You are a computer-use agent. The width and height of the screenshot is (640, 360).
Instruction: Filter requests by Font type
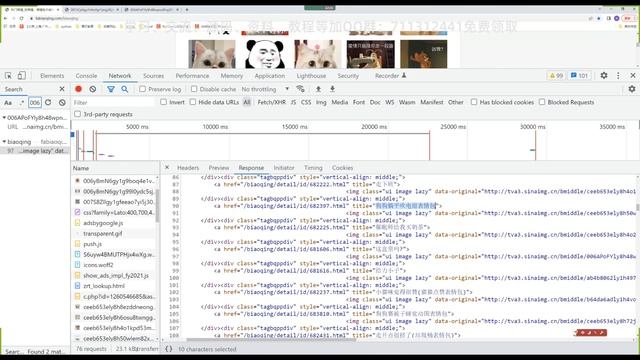(359, 102)
